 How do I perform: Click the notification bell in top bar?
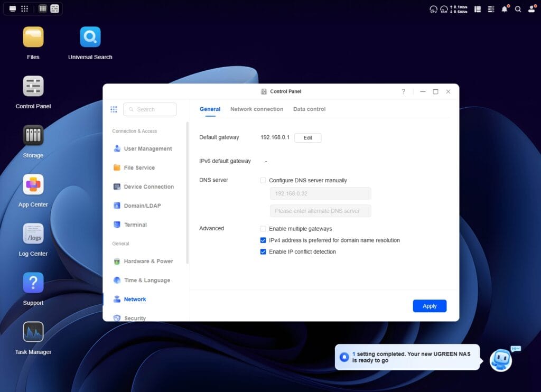(504, 9)
